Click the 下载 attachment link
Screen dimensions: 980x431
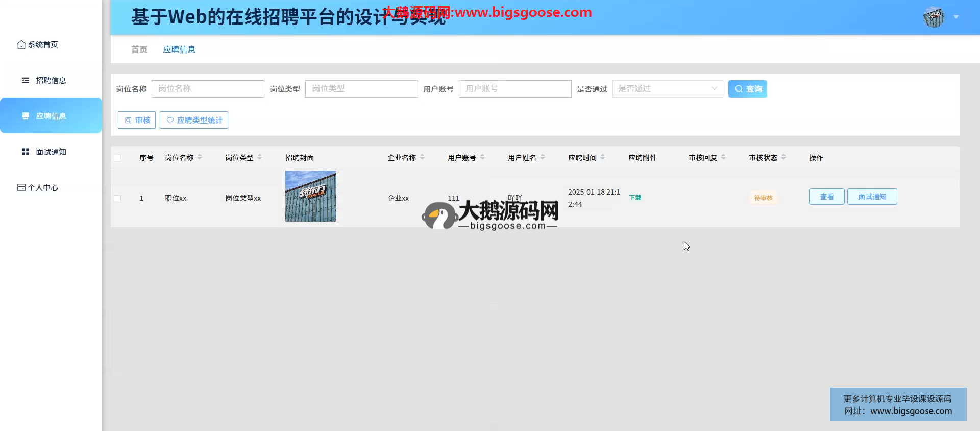(x=635, y=198)
